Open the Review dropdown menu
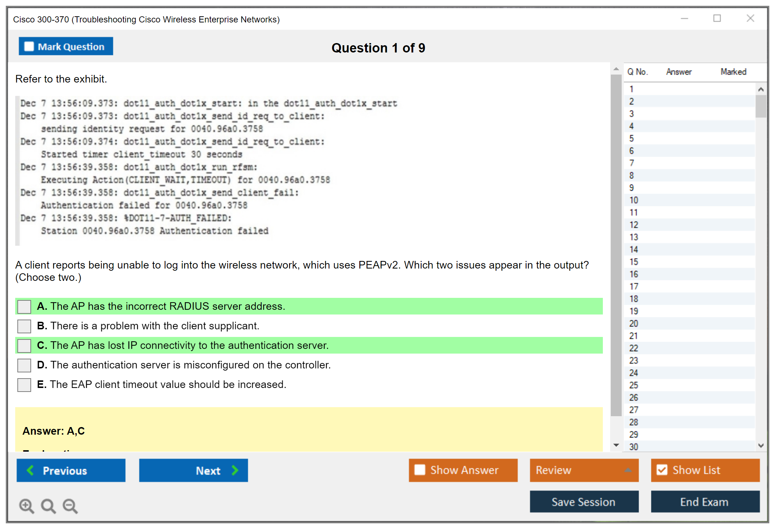The height and width of the screenshot is (532, 778). pyautogui.click(x=584, y=470)
